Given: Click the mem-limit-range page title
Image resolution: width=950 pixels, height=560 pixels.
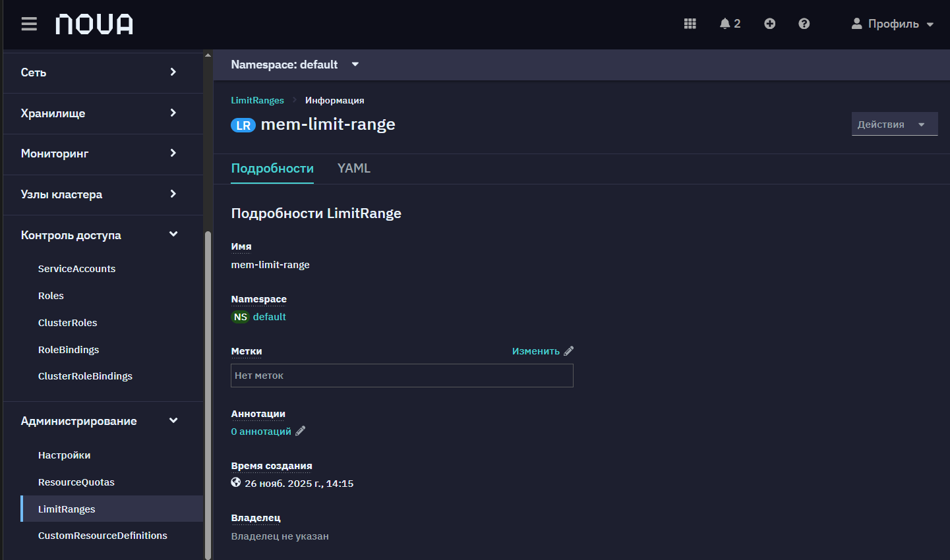Looking at the screenshot, I should click(x=328, y=125).
